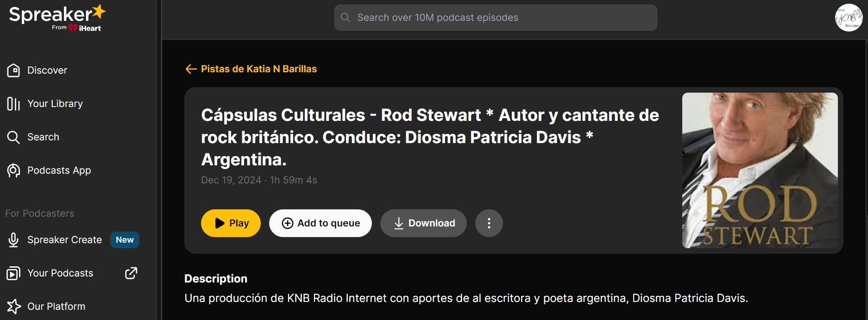Click the Your Library bars icon
The image size is (868, 320).
click(13, 104)
